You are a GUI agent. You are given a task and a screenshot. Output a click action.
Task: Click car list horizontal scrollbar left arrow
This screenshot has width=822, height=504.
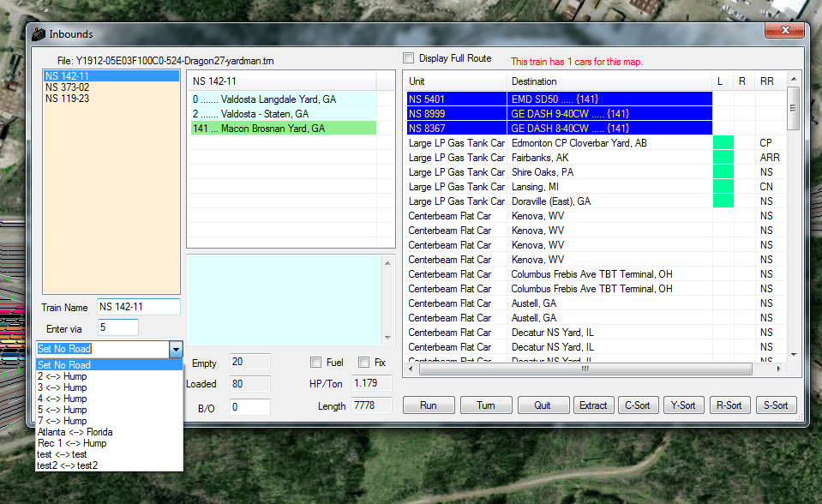tap(411, 369)
